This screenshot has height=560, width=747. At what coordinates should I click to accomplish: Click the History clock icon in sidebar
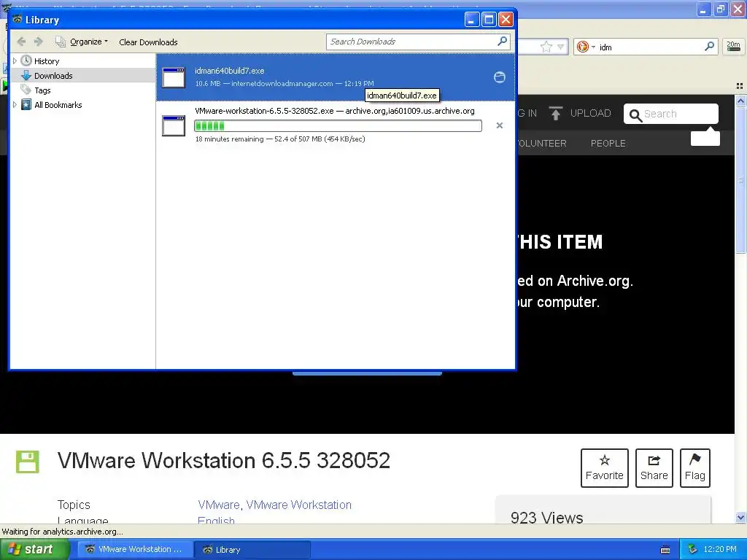26,61
